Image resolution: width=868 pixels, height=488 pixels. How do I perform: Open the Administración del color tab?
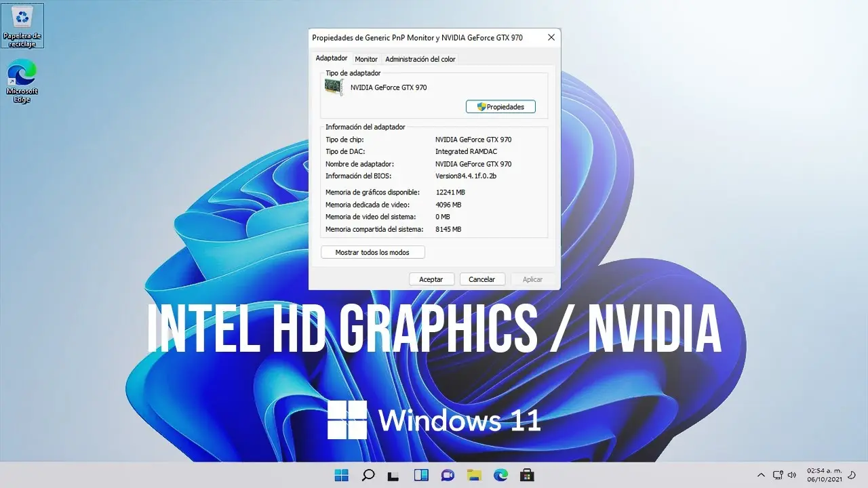coord(420,59)
